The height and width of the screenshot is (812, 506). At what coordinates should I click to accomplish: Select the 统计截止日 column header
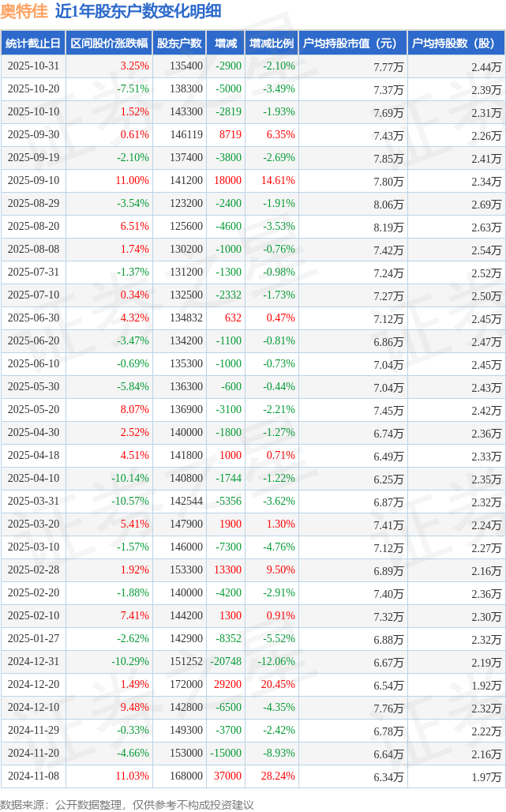(x=32, y=43)
